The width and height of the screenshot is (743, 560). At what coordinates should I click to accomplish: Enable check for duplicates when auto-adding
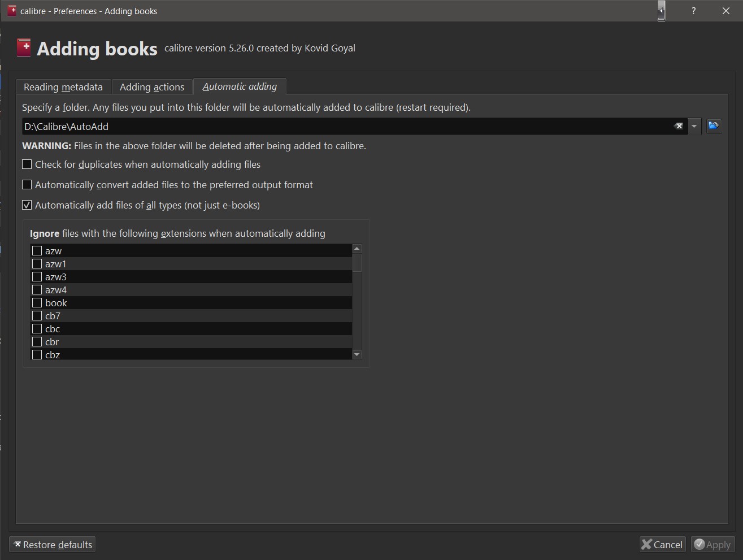pos(27,164)
